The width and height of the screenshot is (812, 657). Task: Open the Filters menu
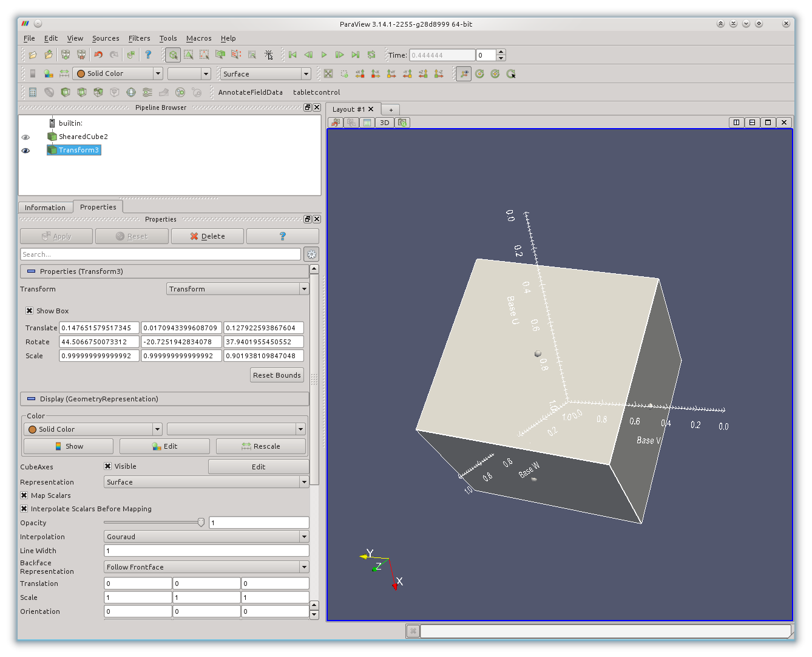tap(139, 38)
